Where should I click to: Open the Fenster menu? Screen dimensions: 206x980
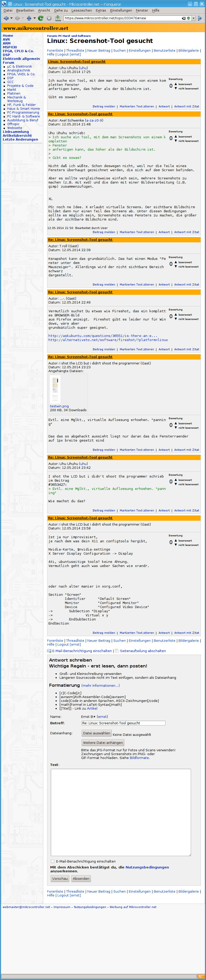pyautogui.click(x=142, y=11)
